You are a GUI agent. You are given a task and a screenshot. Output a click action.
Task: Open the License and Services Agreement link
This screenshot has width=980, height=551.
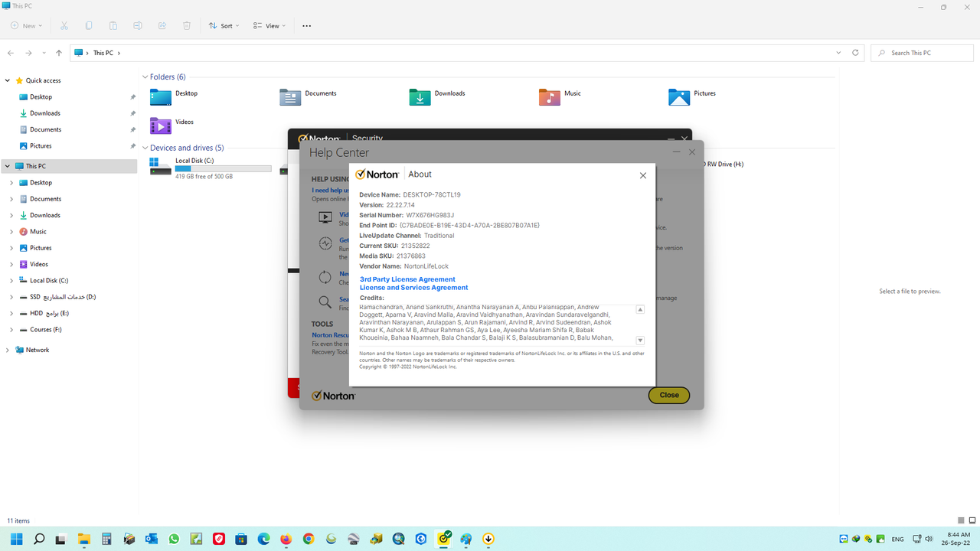(x=413, y=288)
